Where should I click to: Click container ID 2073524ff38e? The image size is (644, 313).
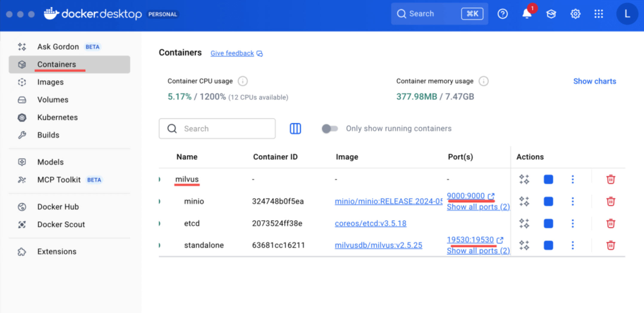click(277, 223)
